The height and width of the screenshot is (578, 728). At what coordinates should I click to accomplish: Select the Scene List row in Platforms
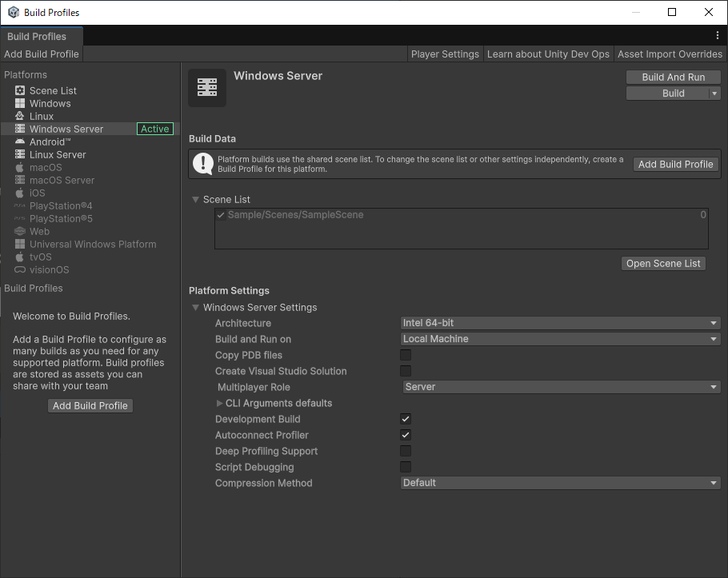tap(90, 90)
